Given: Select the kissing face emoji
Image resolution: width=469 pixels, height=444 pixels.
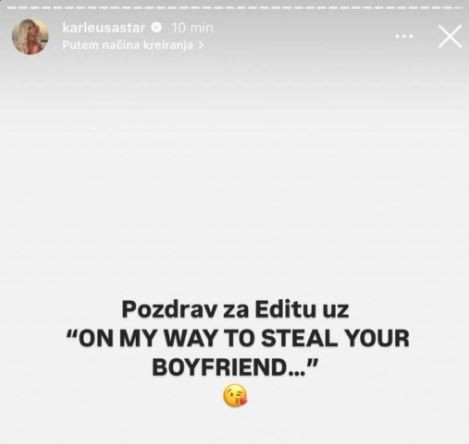Looking at the screenshot, I should point(235,395).
